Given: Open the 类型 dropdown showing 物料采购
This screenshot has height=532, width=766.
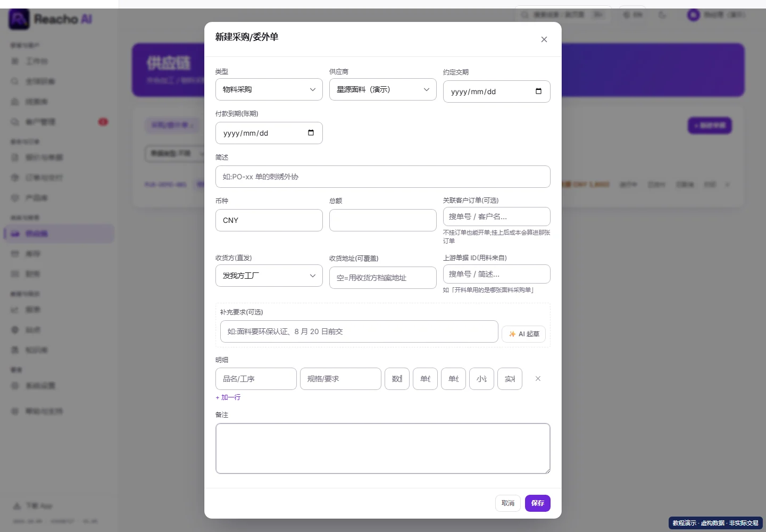Looking at the screenshot, I should point(269,89).
